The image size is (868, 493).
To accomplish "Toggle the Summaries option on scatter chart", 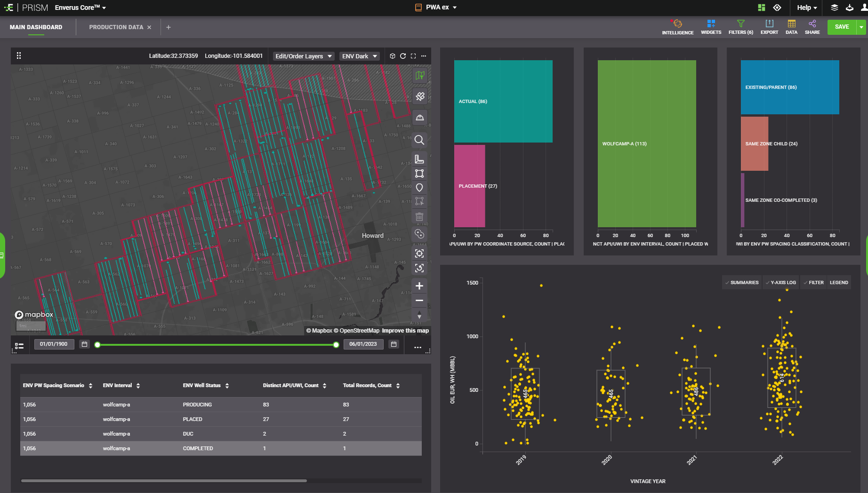I will click(x=742, y=283).
